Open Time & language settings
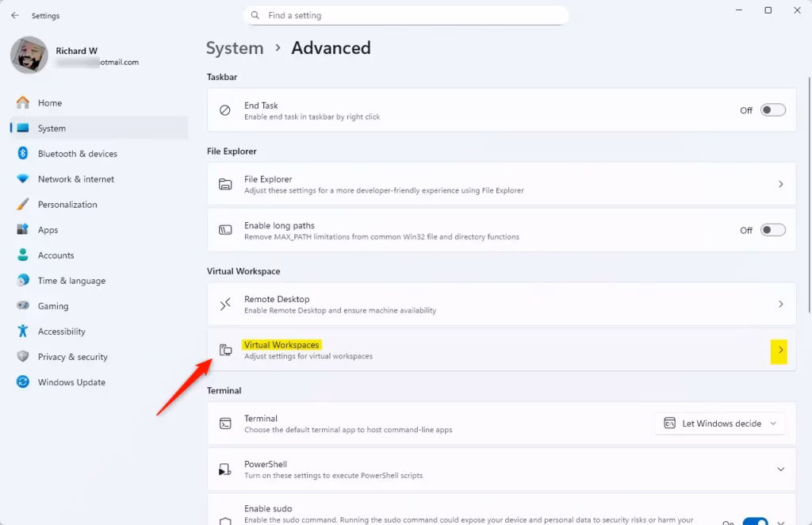The height and width of the screenshot is (525, 812). click(99, 280)
